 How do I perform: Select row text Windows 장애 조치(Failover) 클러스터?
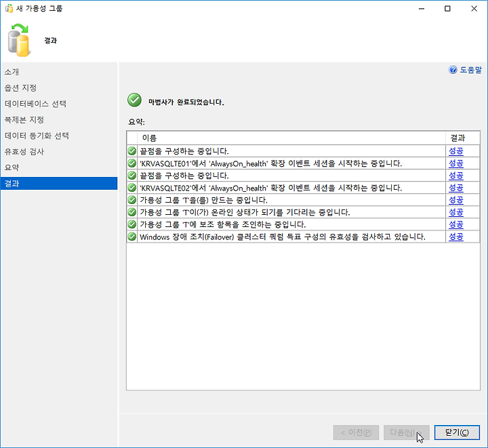[x=283, y=237]
